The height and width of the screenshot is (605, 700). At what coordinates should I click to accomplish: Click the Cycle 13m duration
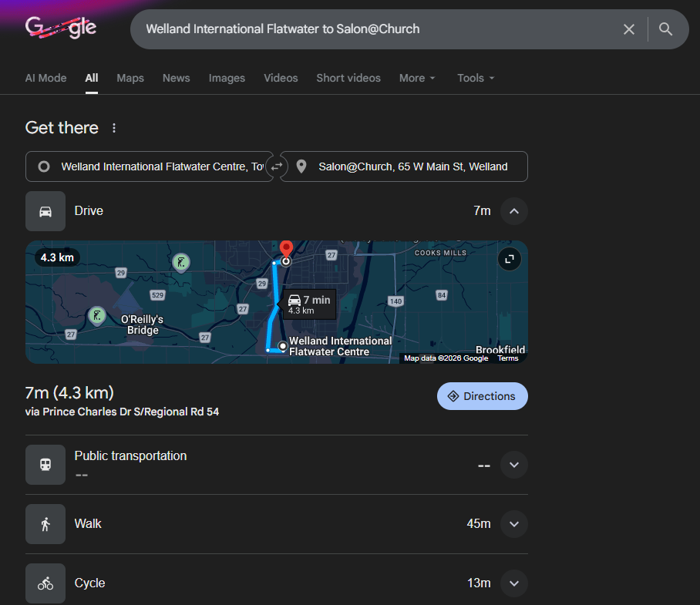click(479, 583)
